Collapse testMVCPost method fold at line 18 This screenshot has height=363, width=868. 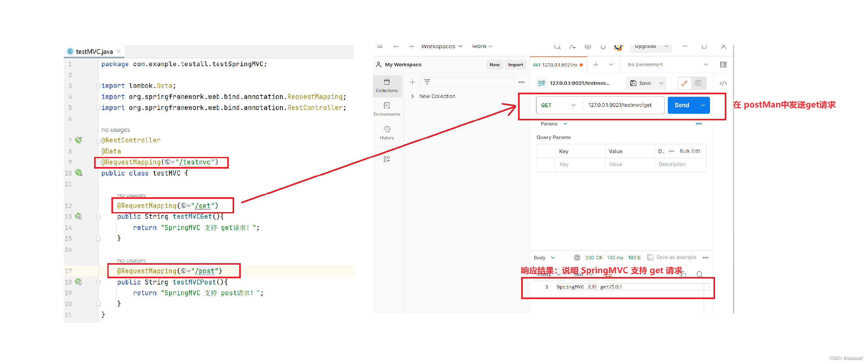(x=98, y=282)
